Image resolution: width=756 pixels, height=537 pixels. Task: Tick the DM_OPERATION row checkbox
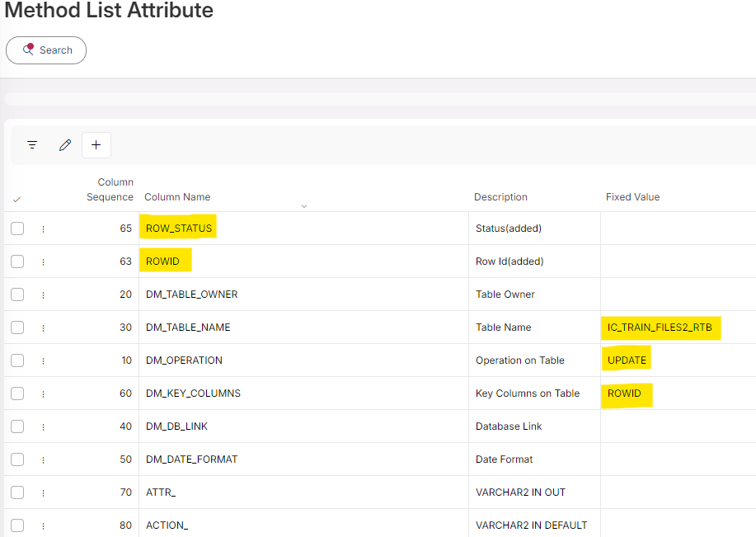17,360
